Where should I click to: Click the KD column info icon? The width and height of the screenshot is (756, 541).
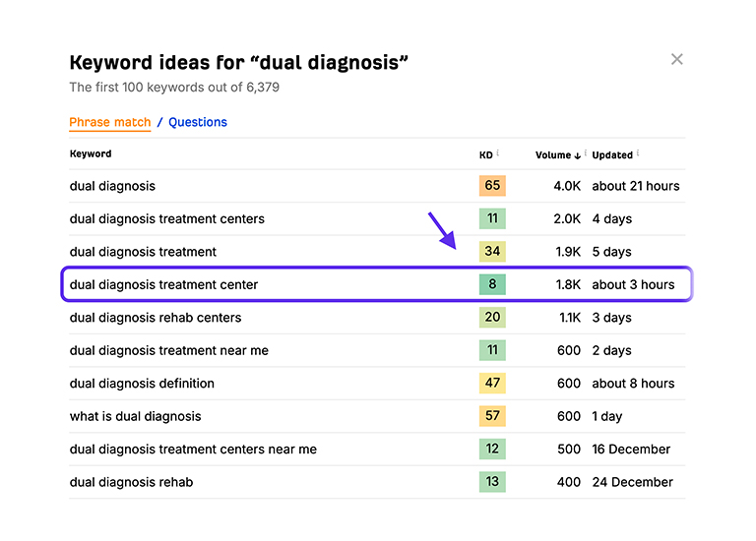pyautogui.click(x=498, y=152)
